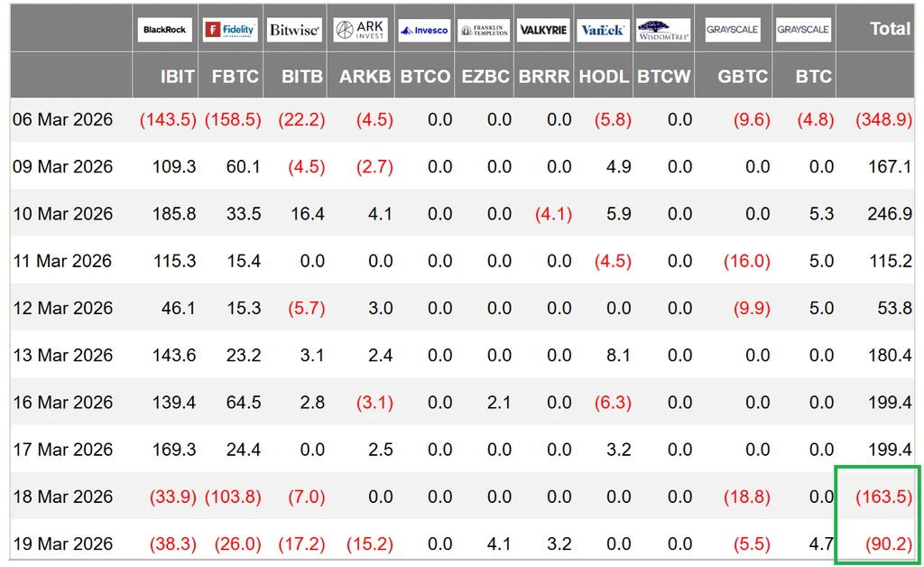Click the (90.2) total for 19 Mar
The image size is (924, 567).
[x=889, y=544]
